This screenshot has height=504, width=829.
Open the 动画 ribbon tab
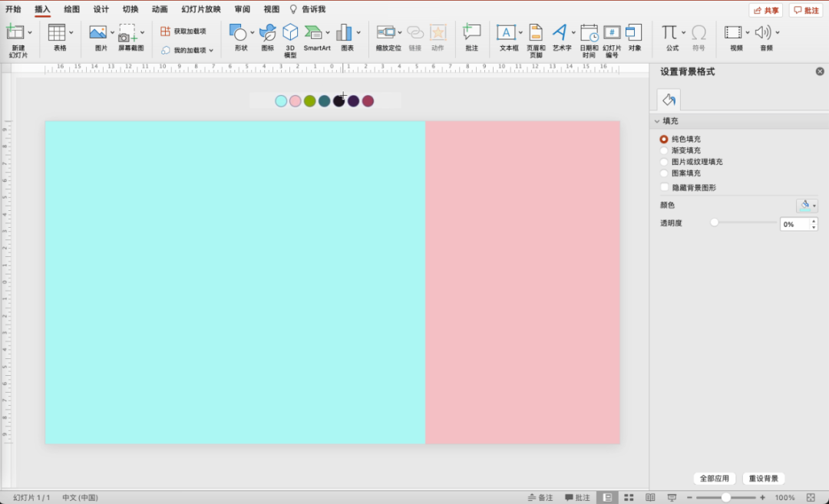[160, 9]
